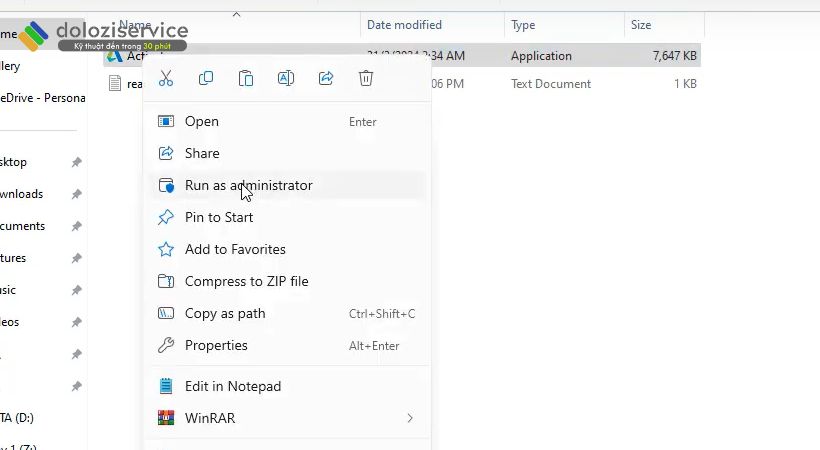Screen dimensions: 820x450
Task: Click the Rename icon in context menu
Action: click(286, 78)
